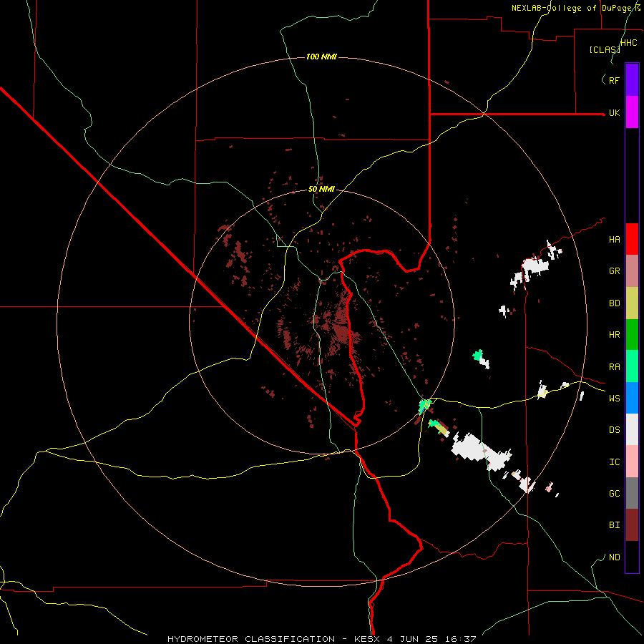Select the GR pink legend color
The height and width of the screenshot is (644, 644).
pos(632,271)
